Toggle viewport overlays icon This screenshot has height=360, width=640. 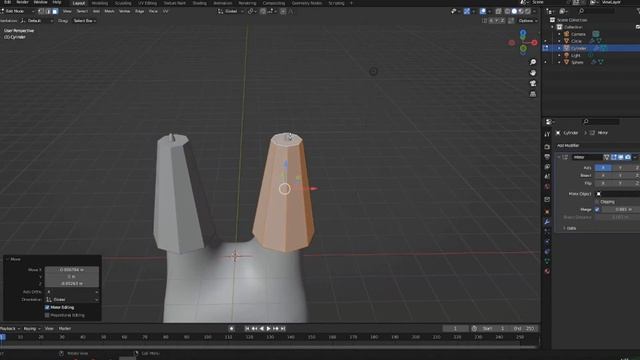(x=483, y=11)
